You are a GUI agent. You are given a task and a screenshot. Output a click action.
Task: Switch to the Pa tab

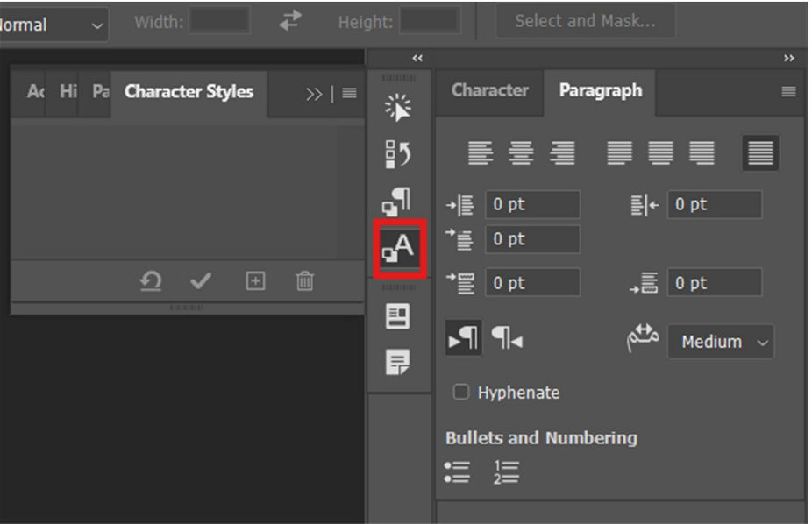(x=100, y=91)
